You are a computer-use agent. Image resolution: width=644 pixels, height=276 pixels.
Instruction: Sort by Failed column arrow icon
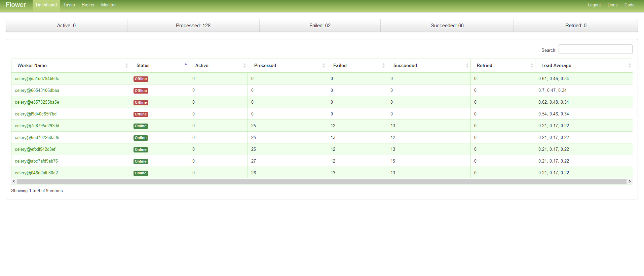383,66
